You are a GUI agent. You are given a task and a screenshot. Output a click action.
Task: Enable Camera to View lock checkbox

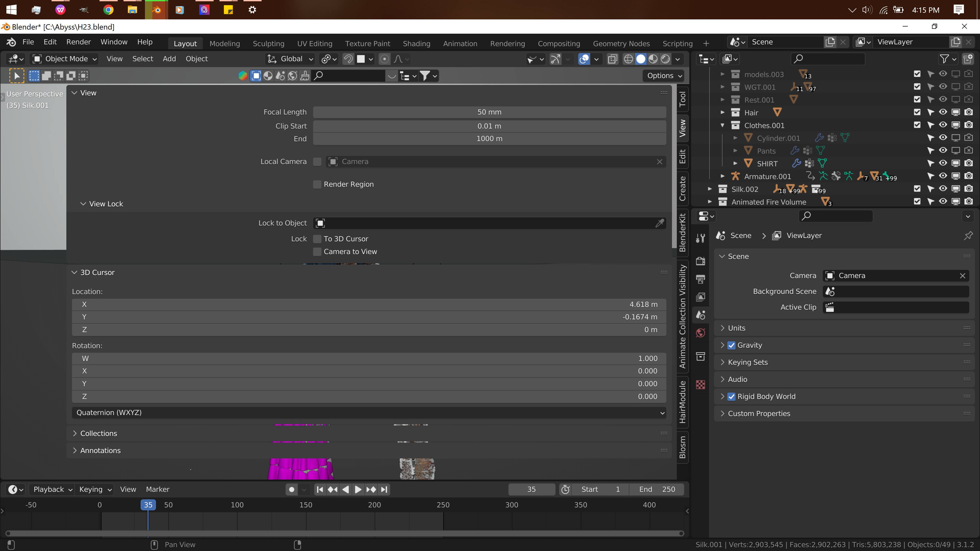[x=316, y=252]
